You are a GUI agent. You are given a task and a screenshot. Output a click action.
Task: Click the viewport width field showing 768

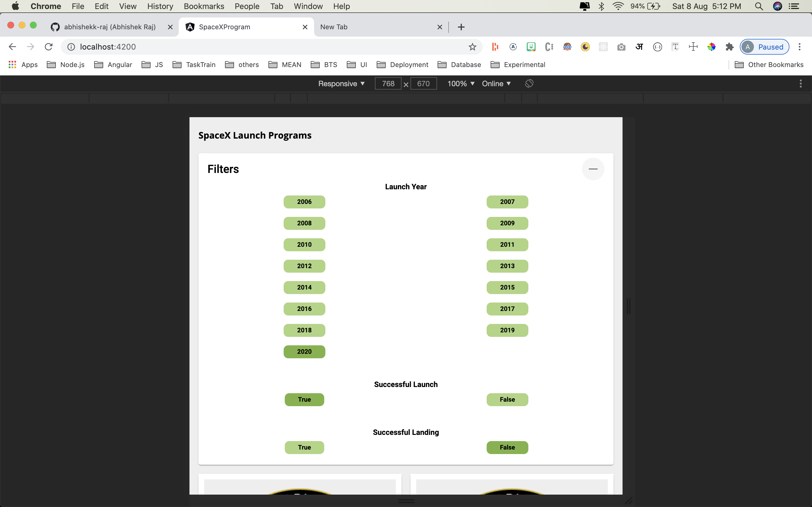tap(388, 83)
